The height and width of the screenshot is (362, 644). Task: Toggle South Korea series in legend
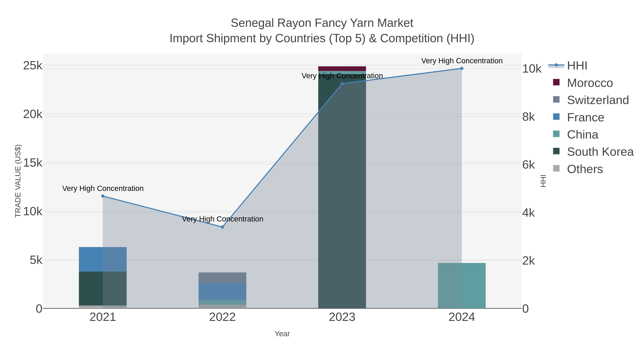tap(593, 152)
